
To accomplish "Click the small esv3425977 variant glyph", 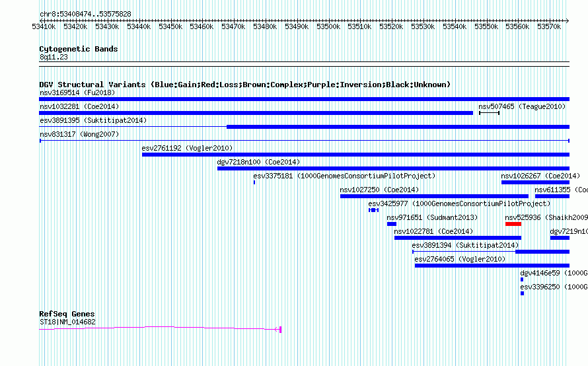I will coord(373,210).
